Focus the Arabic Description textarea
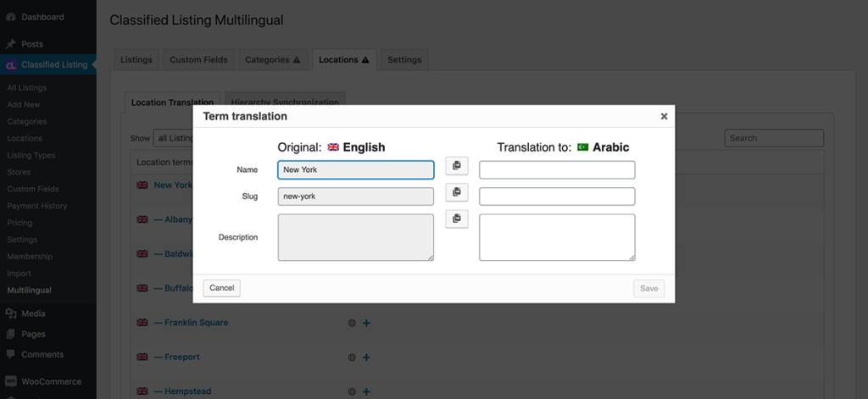Image resolution: width=868 pixels, height=399 pixels. (557, 237)
